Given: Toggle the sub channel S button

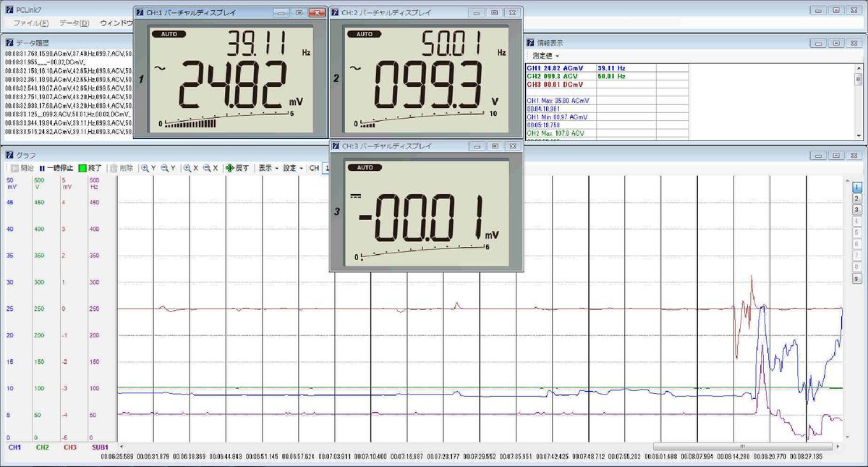Looking at the screenshot, I should click(856, 279).
